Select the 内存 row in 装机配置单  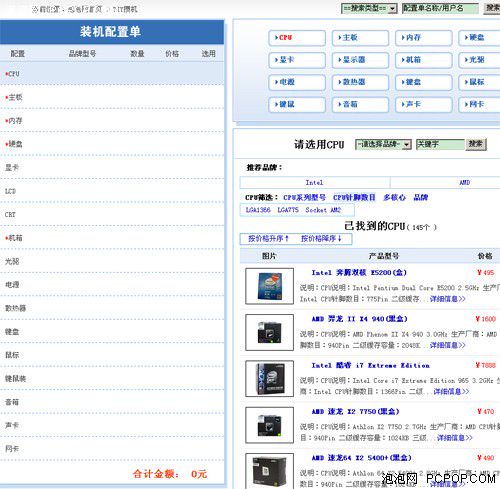click(112, 121)
